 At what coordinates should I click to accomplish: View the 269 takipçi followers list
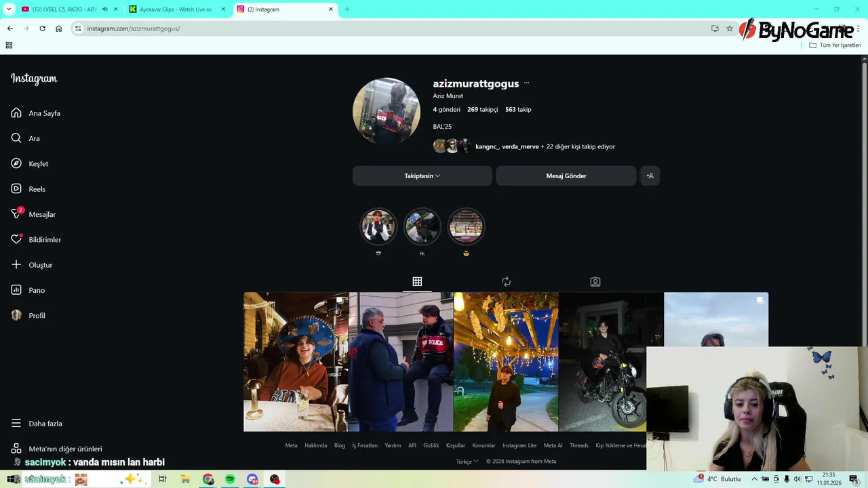coord(482,110)
